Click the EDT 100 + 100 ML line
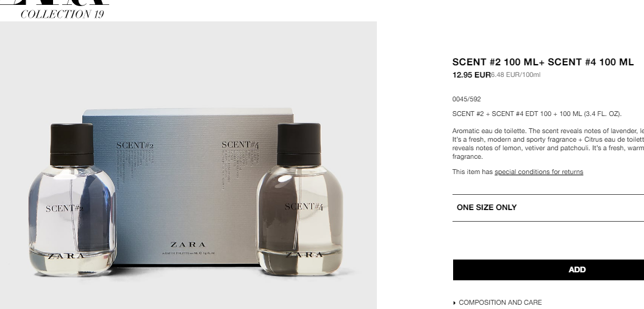Image resolution: width=644 pixels, height=309 pixels. pos(537,114)
